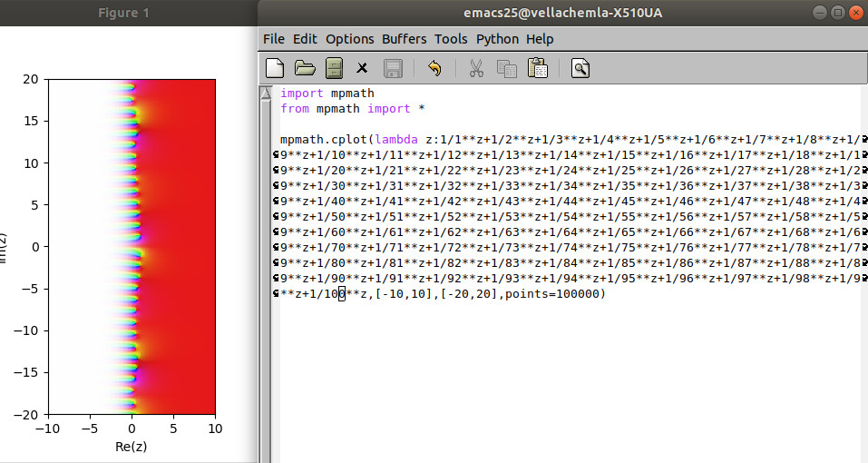Save the buffer using the floppy icon
This screenshot has width=868, height=463.
coord(393,68)
